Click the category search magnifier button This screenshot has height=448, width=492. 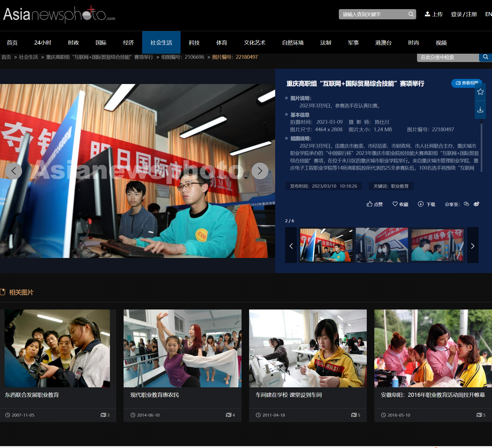pyautogui.click(x=485, y=57)
